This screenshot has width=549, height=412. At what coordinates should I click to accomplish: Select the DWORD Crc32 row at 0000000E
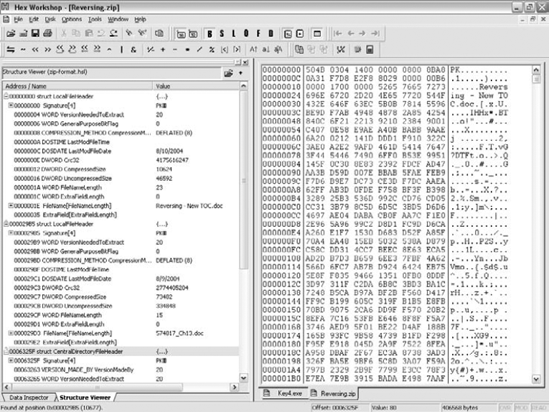(121, 160)
